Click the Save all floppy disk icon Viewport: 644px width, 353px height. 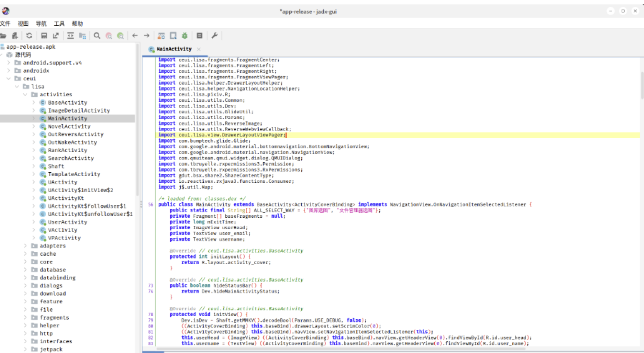[x=44, y=36]
